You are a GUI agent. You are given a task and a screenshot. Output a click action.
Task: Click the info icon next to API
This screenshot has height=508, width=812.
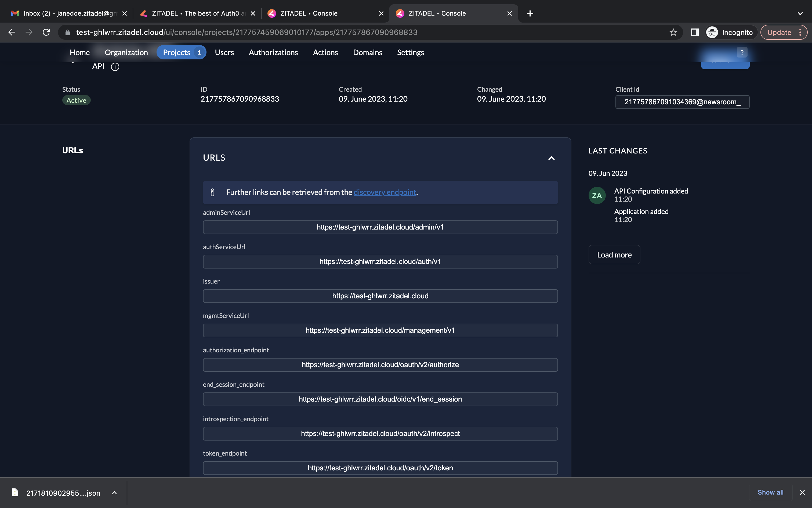115,67
